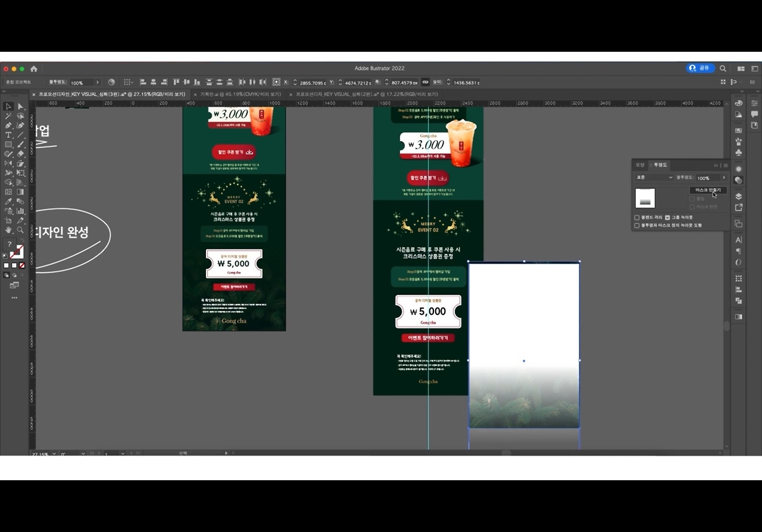Pick the Shape Builder tool
Viewport: 762px width, 532px height.
click(x=9, y=183)
